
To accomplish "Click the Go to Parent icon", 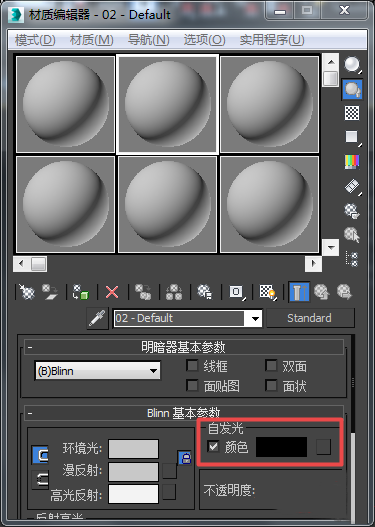I will click(322, 292).
